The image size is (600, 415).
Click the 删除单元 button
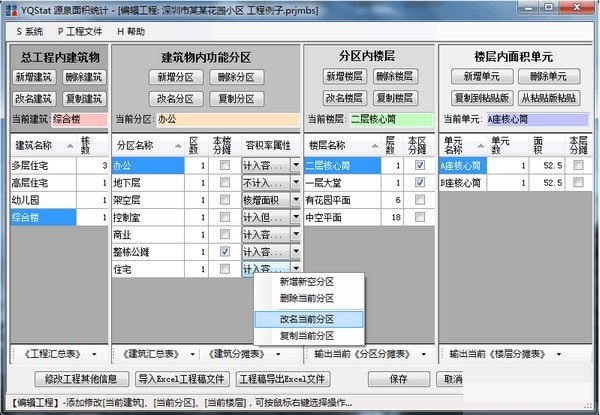[549, 76]
